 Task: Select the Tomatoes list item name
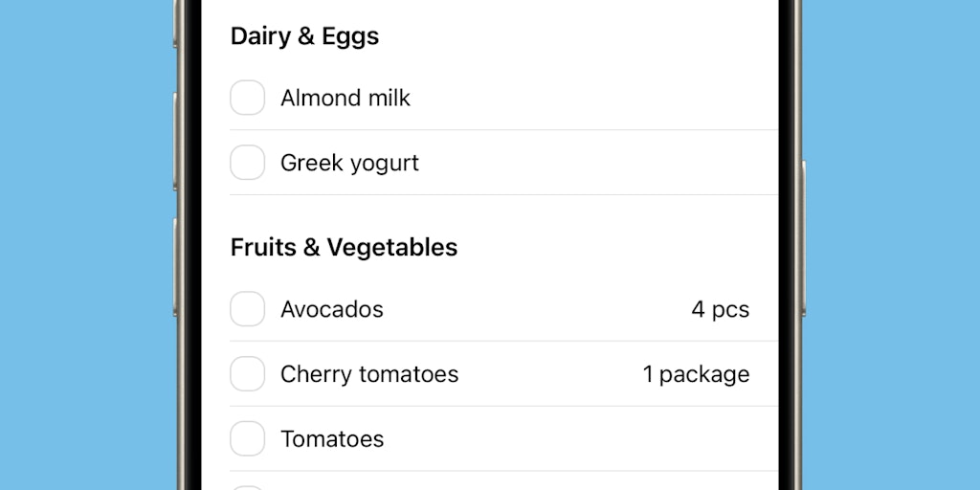coord(331,439)
